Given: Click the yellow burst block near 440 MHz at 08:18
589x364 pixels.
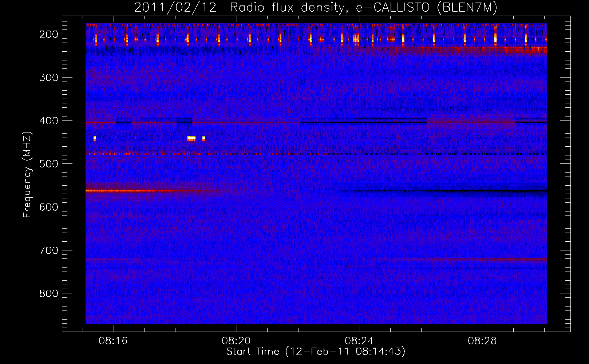Looking at the screenshot, I should pyautogui.click(x=191, y=138).
